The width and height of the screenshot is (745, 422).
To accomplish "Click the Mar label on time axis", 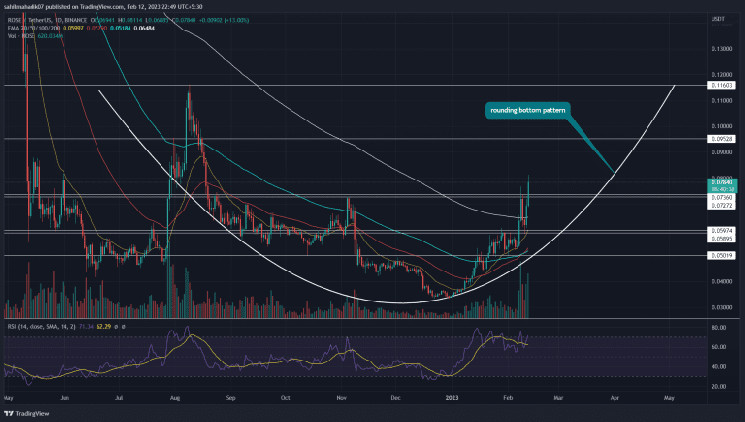I will (x=559, y=398).
